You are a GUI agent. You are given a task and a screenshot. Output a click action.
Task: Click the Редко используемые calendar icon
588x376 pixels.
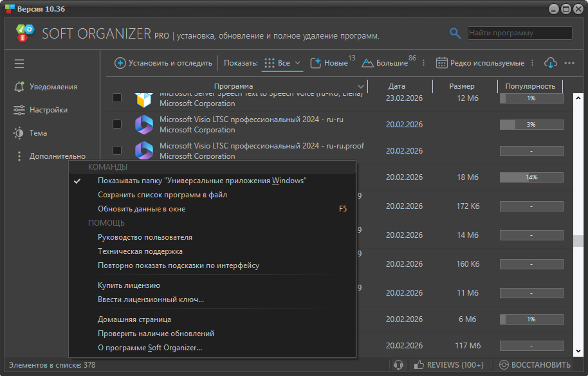[x=442, y=63]
